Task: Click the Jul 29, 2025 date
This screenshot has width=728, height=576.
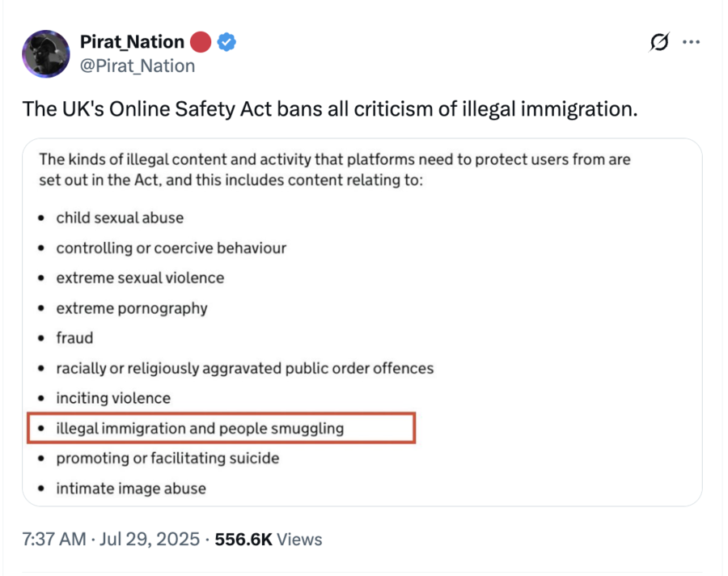Action: [x=150, y=539]
